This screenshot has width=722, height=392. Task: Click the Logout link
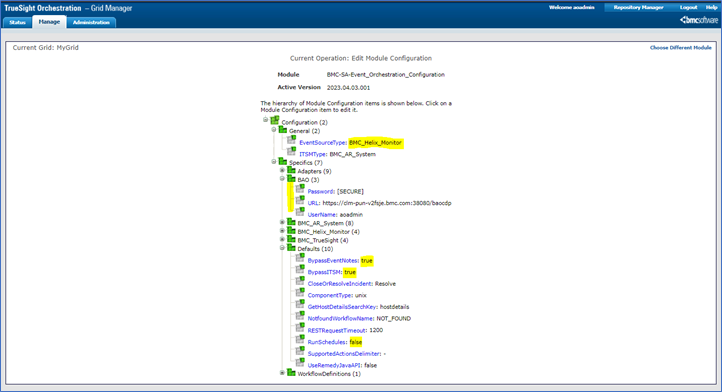point(688,7)
